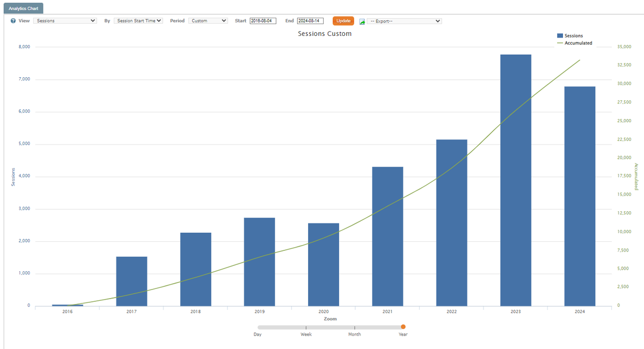The width and height of the screenshot is (644, 349).
Task: Click the 2018 sessions bar
Action: (x=196, y=269)
